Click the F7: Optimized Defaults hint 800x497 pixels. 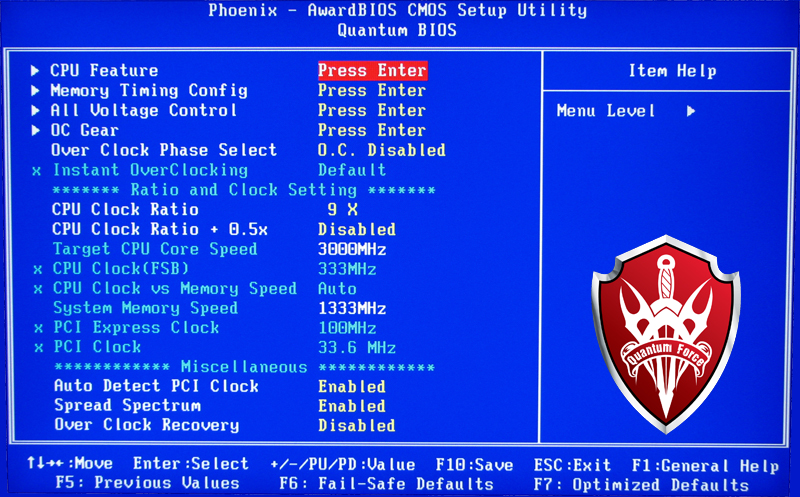pyautogui.click(x=641, y=485)
